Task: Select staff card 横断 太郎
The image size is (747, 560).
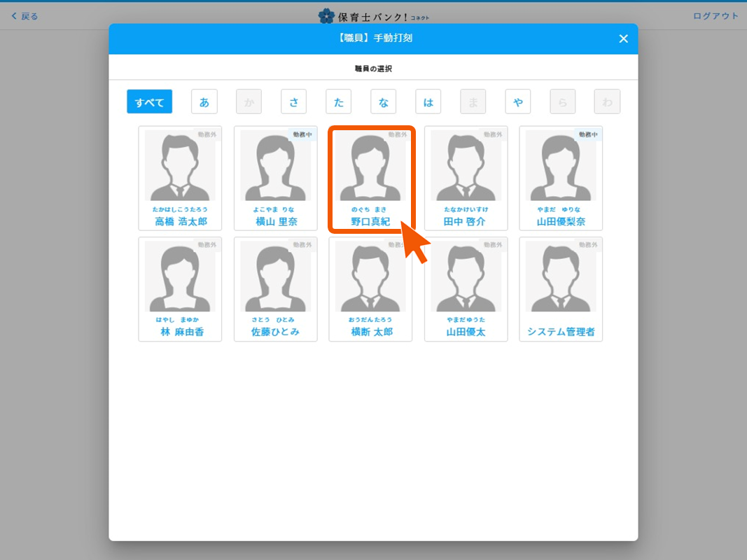Action: 370,288
